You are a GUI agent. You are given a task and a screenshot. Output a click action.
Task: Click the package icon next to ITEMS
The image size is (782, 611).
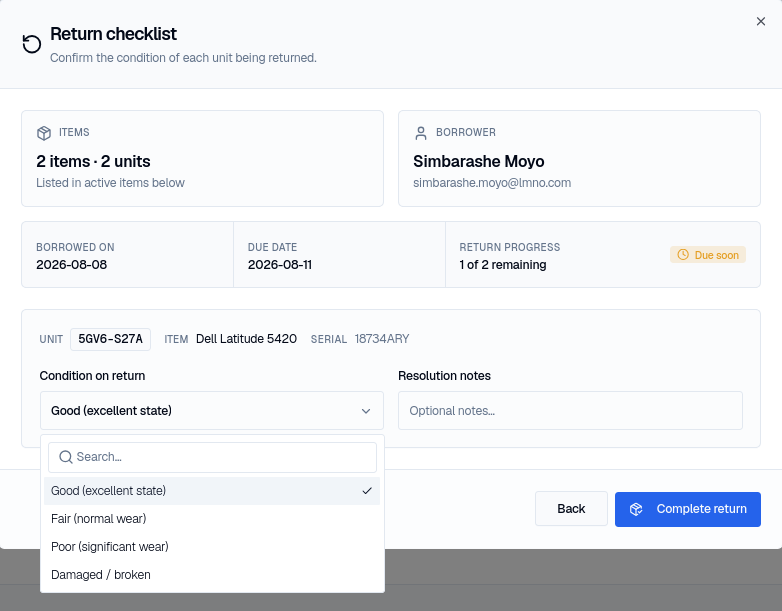pos(44,133)
